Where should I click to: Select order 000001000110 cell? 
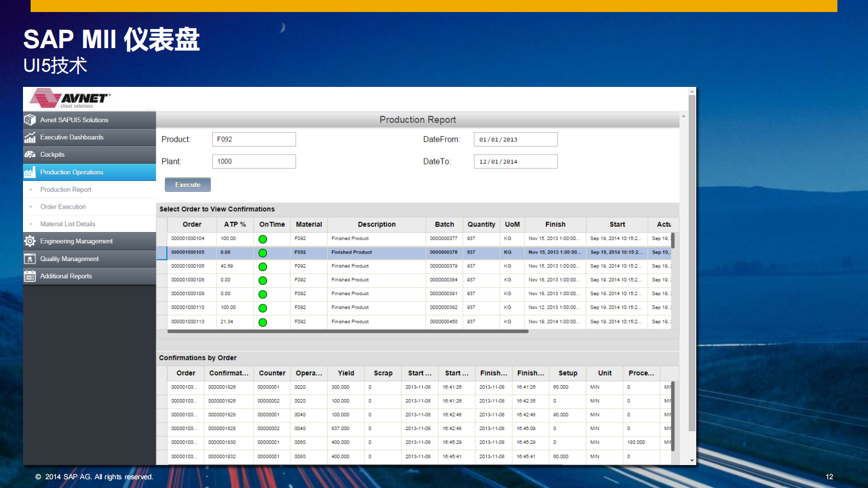coord(192,308)
